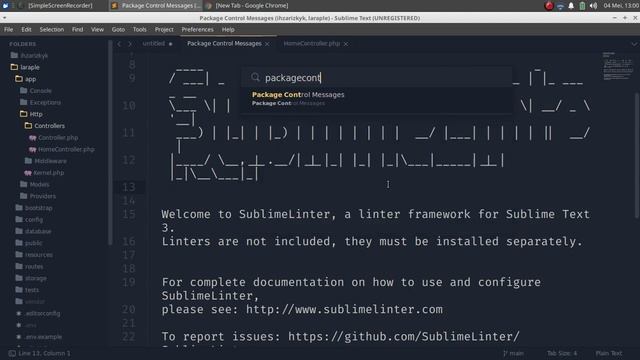
Task: Open the volume speaker tray icon
Action: coord(593,6)
